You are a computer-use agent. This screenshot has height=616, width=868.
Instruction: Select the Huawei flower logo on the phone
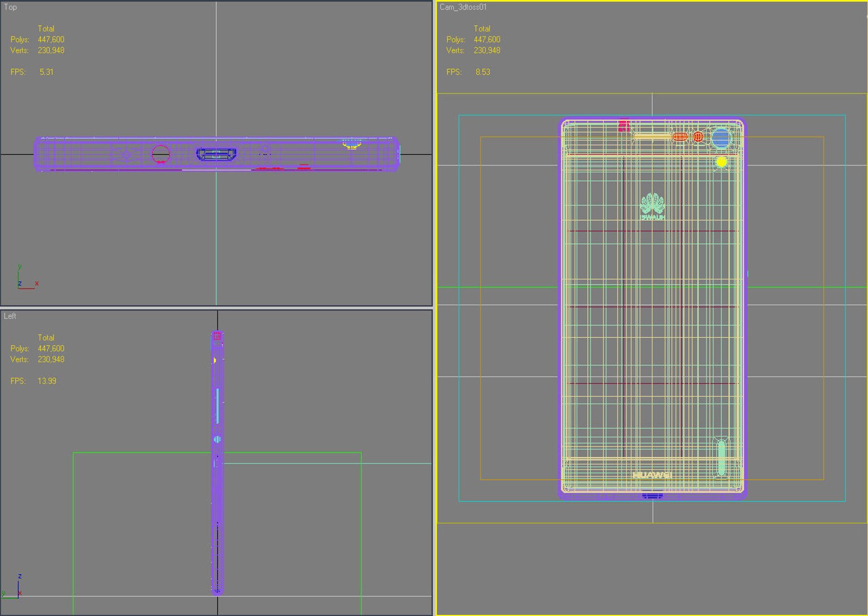[x=653, y=204]
